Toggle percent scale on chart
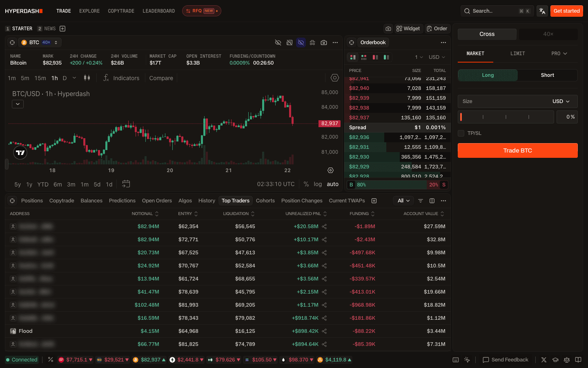This screenshot has height=368, width=588. point(306,184)
